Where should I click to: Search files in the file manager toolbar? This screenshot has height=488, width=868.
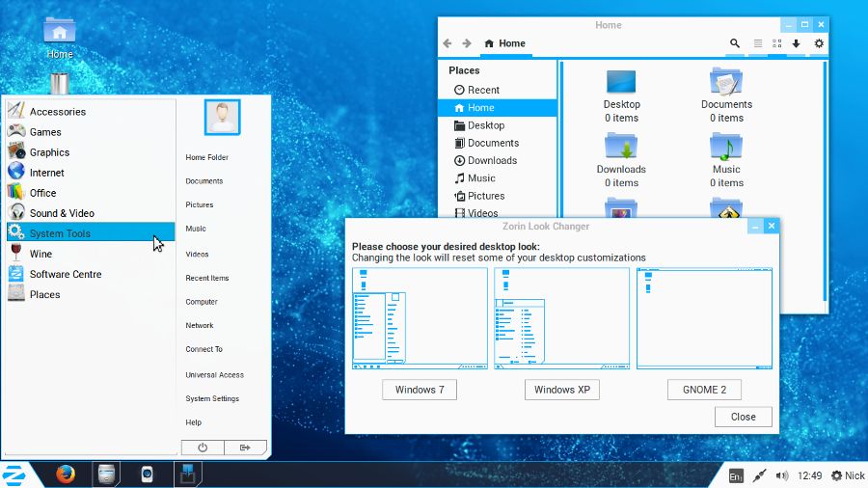tap(735, 43)
